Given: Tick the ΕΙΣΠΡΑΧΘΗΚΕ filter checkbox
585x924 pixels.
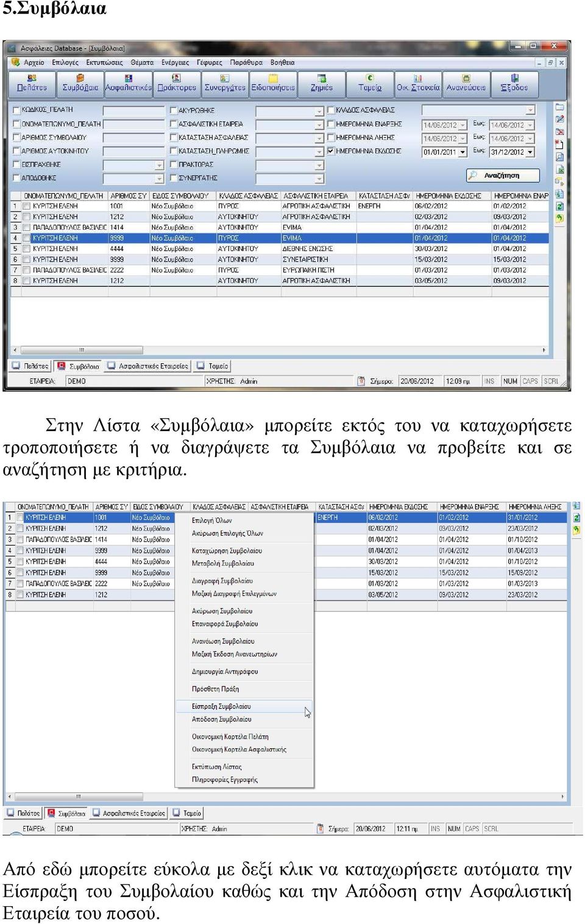Looking at the screenshot, I should [x=16, y=164].
